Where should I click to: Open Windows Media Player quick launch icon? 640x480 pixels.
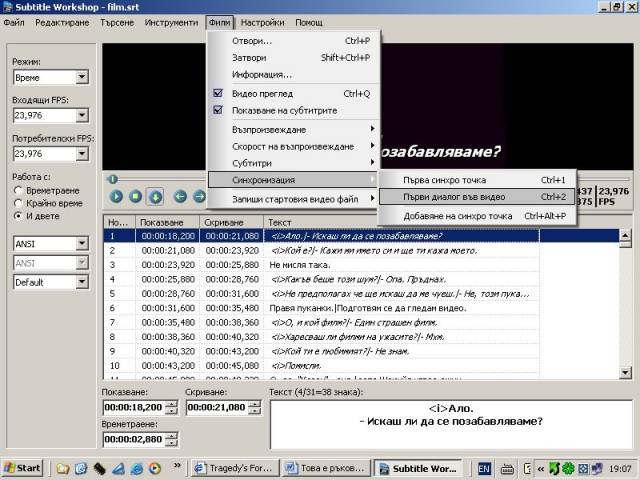pyautogui.click(x=155, y=468)
